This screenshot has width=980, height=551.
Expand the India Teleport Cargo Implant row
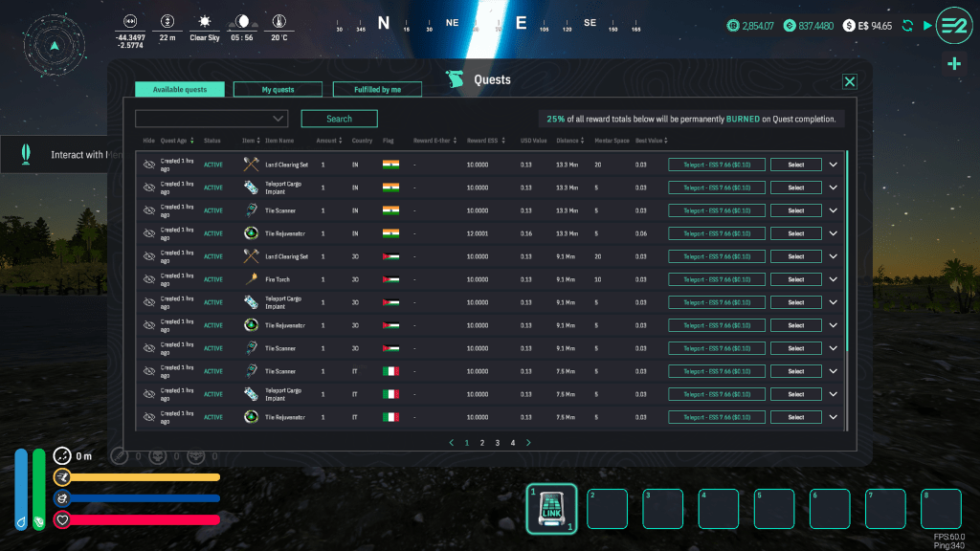834,187
